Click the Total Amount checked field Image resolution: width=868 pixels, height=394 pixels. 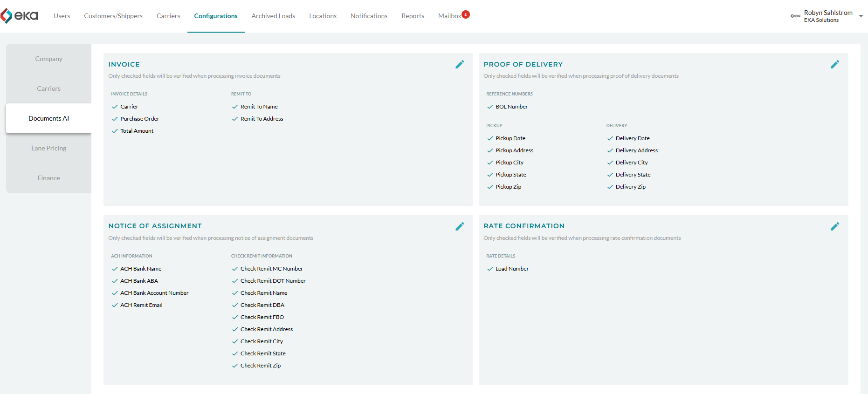pos(133,131)
